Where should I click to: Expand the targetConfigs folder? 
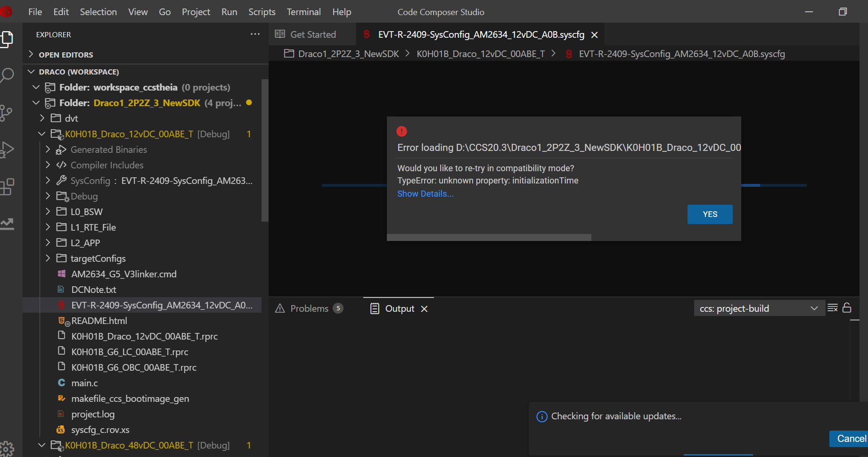tap(48, 258)
